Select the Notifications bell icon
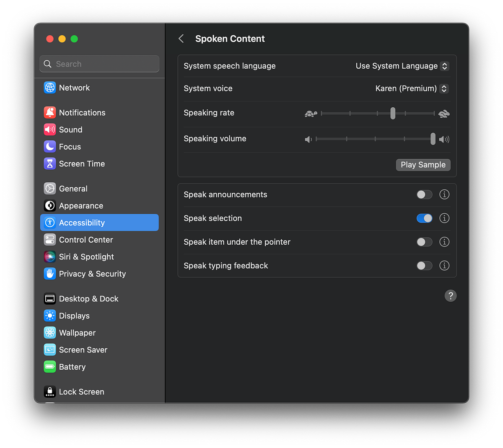Viewport: 503px width, 448px height. coord(50,112)
